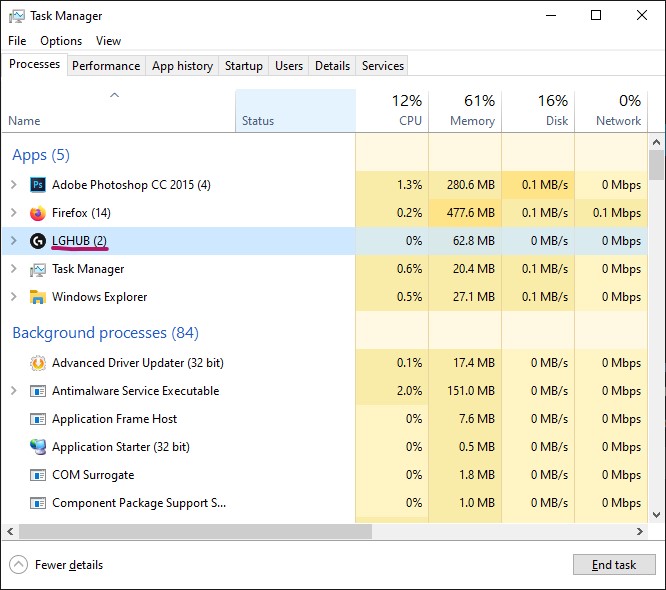Select the Advanced Driver Updater (32 bit) row
The height and width of the screenshot is (590, 666).
(x=325, y=363)
